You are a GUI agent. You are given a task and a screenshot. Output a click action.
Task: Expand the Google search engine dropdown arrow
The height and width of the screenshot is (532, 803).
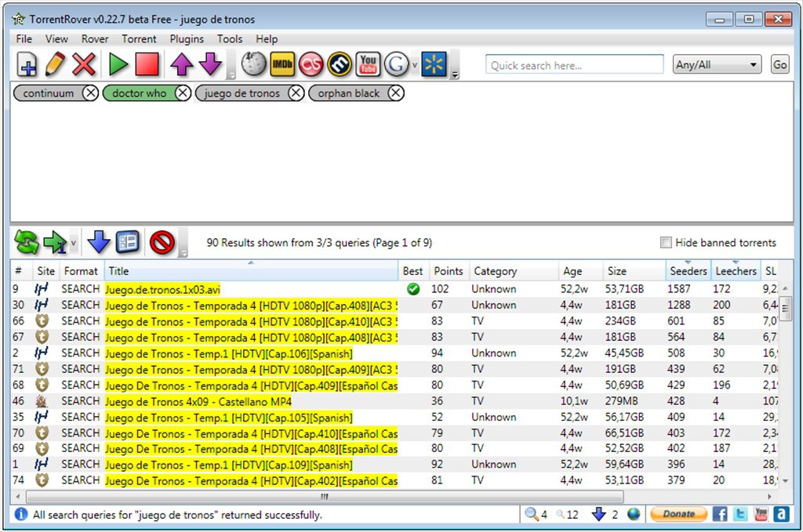(415, 65)
